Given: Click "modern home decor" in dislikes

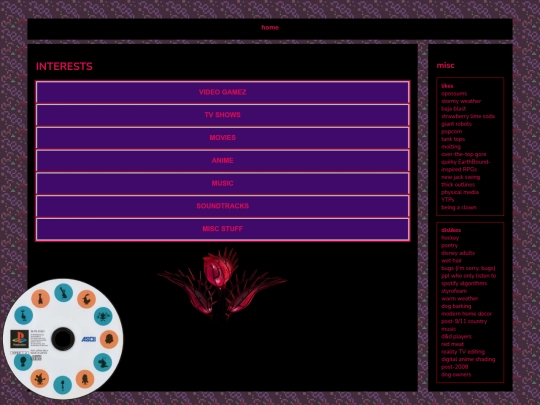Looking at the screenshot, I should (466, 314).
